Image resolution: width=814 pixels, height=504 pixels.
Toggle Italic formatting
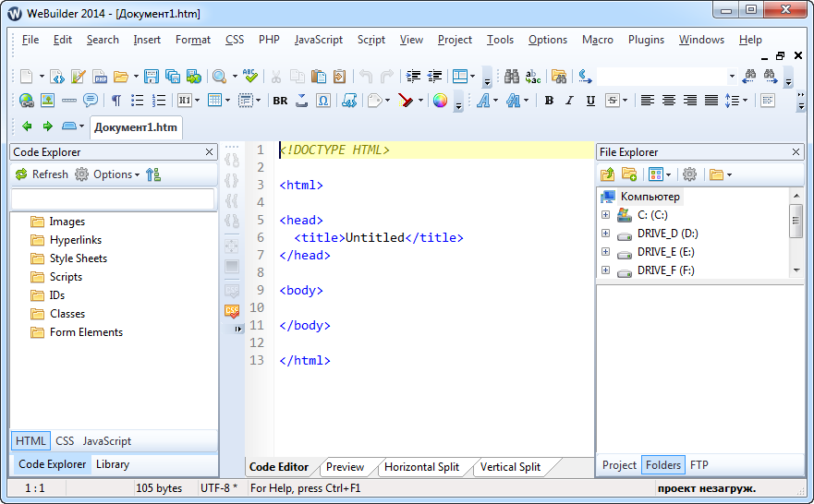pos(569,100)
